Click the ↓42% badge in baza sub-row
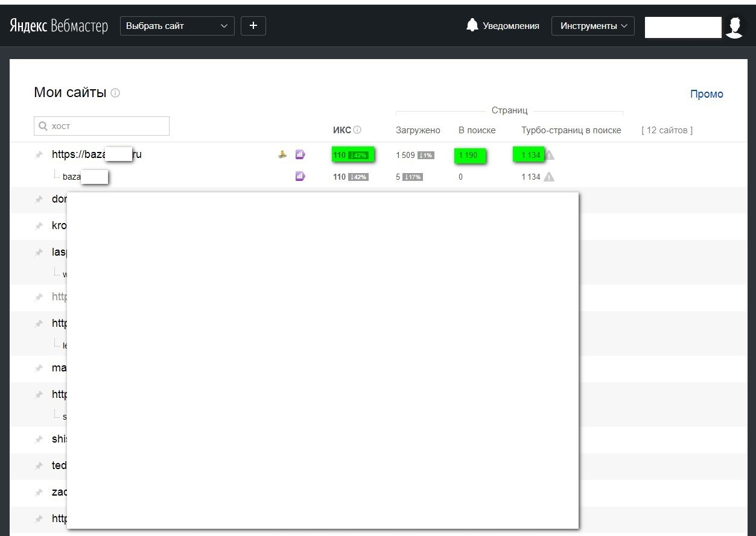The height and width of the screenshot is (536, 756). point(358,177)
